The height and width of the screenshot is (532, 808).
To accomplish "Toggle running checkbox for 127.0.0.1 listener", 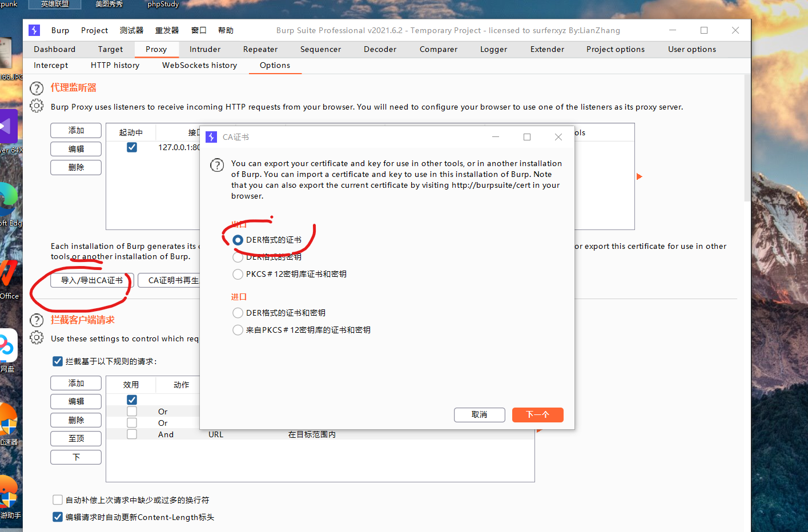I will tap(132, 147).
